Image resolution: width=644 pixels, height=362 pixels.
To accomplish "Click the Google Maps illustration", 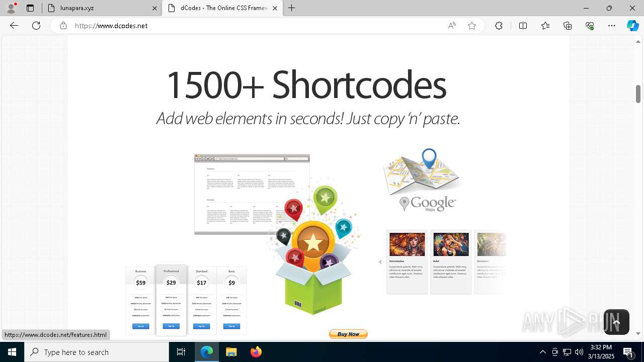I will click(422, 180).
